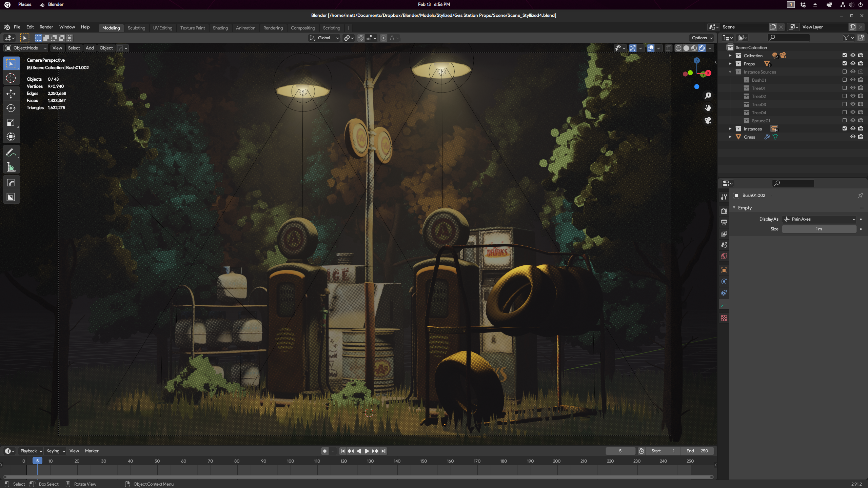Play the animation forward
This screenshot has height=488, width=868.
coord(367,451)
